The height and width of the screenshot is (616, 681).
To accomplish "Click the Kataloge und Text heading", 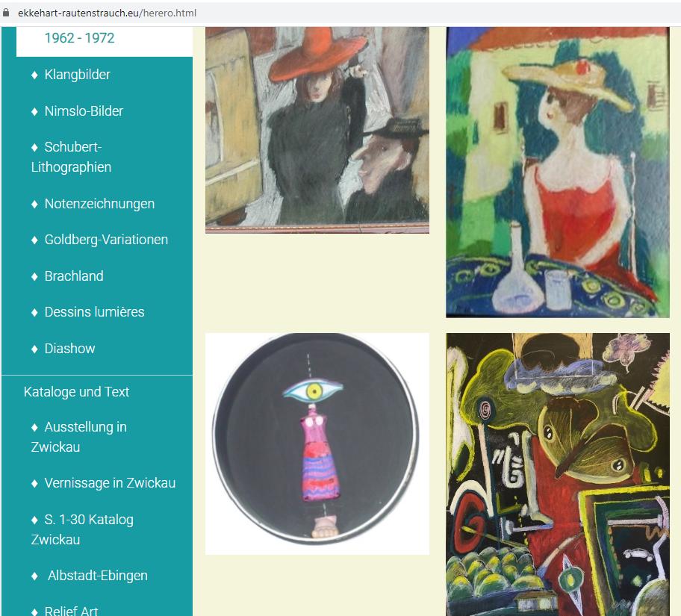I will (x=76, y=392).
